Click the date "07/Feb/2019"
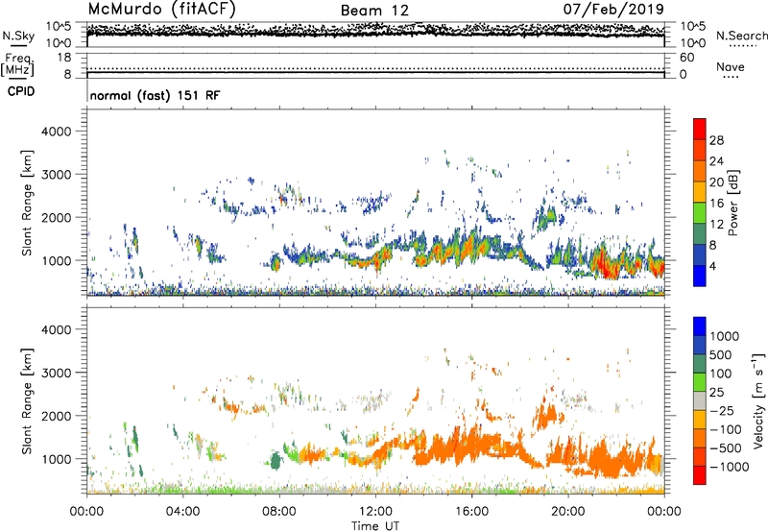The image size is (768, 532). [x=613, y=9]
